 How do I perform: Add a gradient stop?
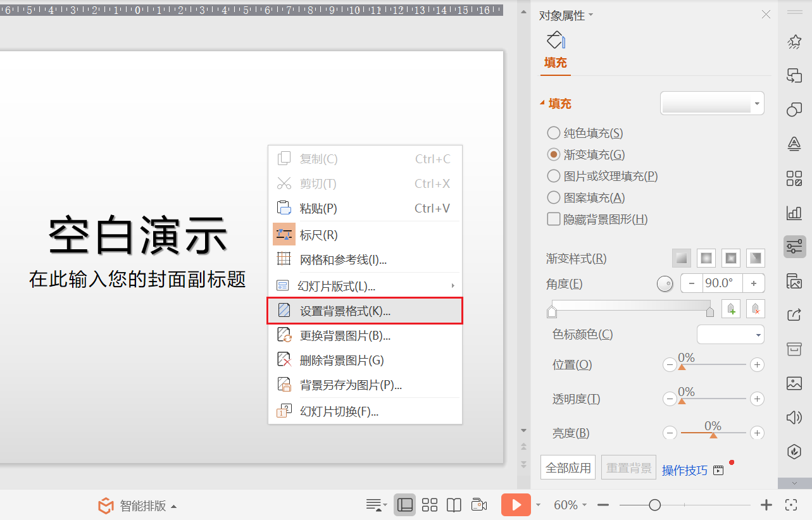(x=731, y=309)
